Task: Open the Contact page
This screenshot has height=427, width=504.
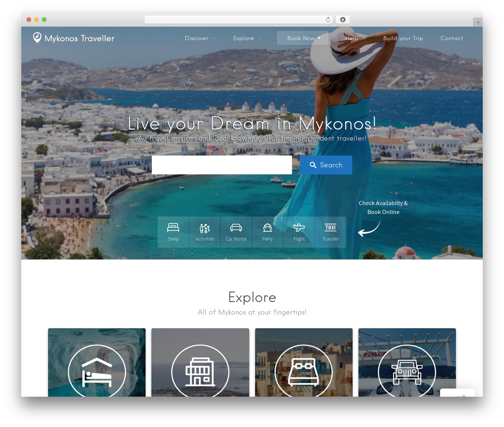Action: [452, 38]
